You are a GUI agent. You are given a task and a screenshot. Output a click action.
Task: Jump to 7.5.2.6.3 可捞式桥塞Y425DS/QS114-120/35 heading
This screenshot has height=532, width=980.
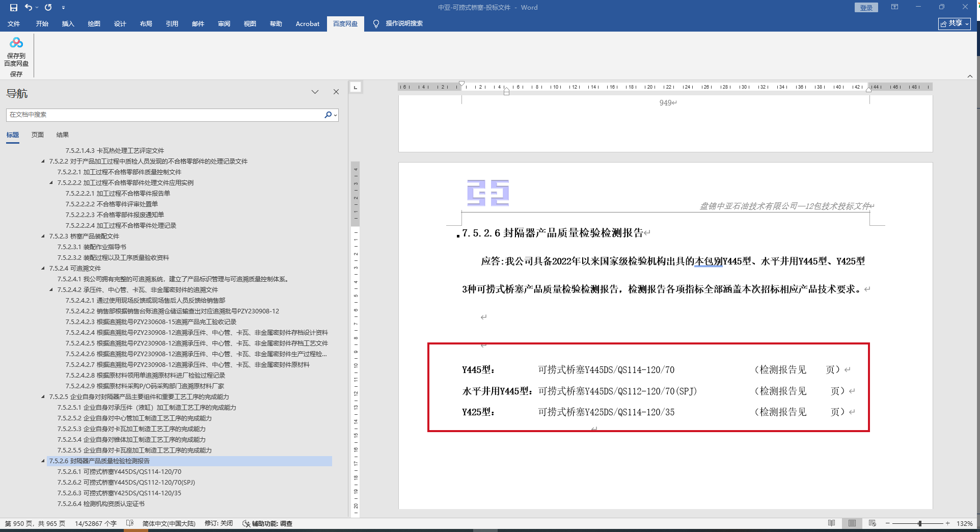119,493
